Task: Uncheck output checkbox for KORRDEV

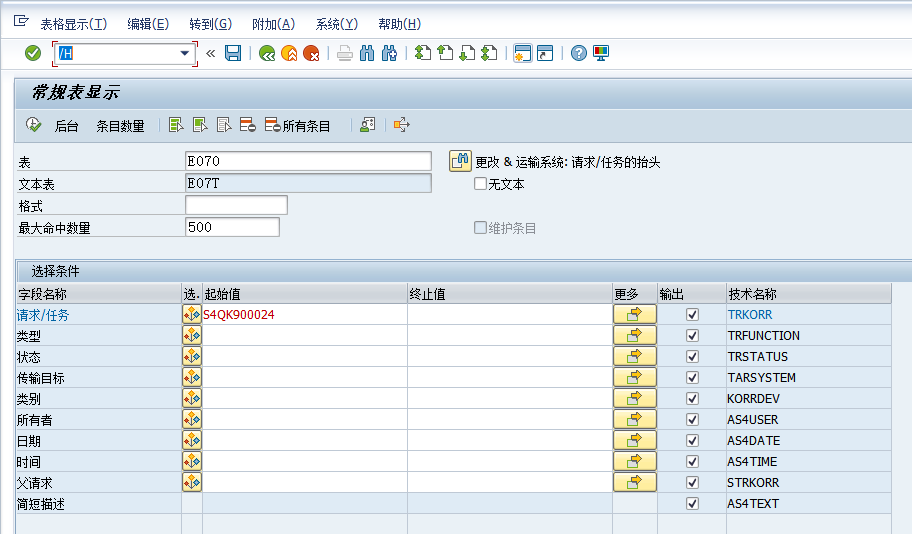Action: [692, 398]
